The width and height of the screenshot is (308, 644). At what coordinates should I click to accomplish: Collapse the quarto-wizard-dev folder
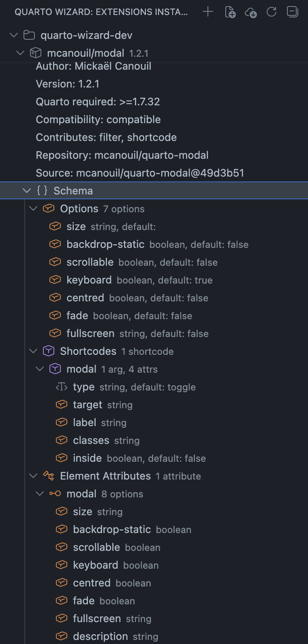[x=13, y=35]
